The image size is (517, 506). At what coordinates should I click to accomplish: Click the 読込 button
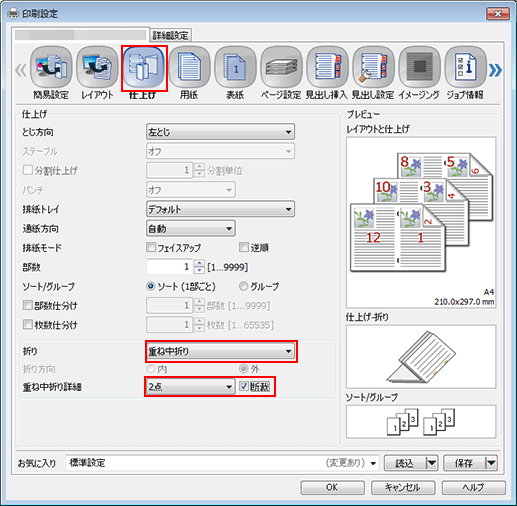click(405, 463)
